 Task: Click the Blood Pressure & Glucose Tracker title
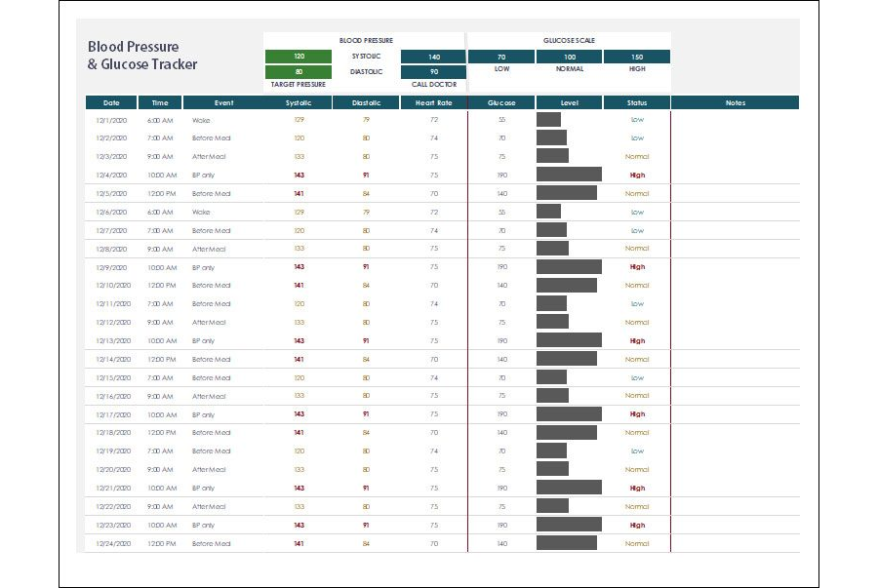pos(142,56)
